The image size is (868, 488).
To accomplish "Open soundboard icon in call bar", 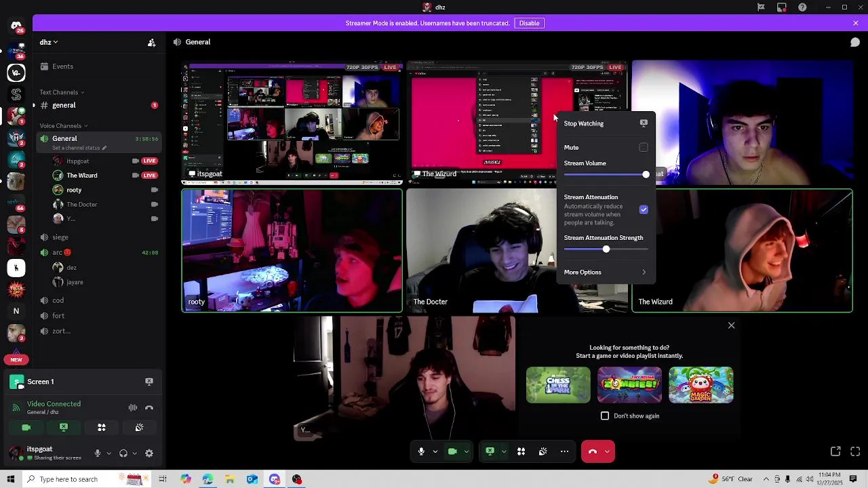I will pos(542,451).
